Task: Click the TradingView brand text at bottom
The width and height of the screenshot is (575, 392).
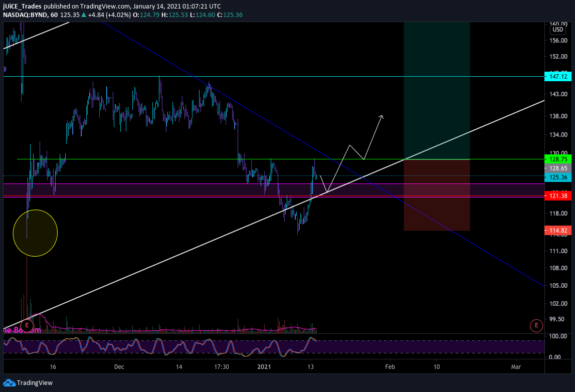Action: [35, 383]
